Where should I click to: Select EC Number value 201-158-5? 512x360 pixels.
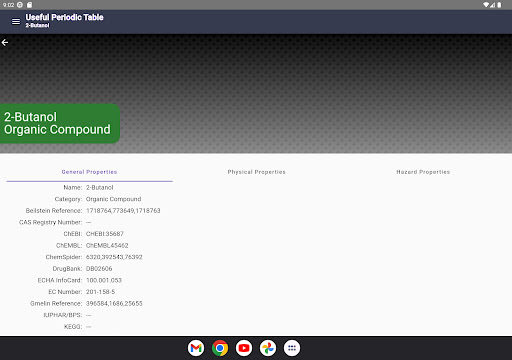pyautogui.click(x=100, y=292)
